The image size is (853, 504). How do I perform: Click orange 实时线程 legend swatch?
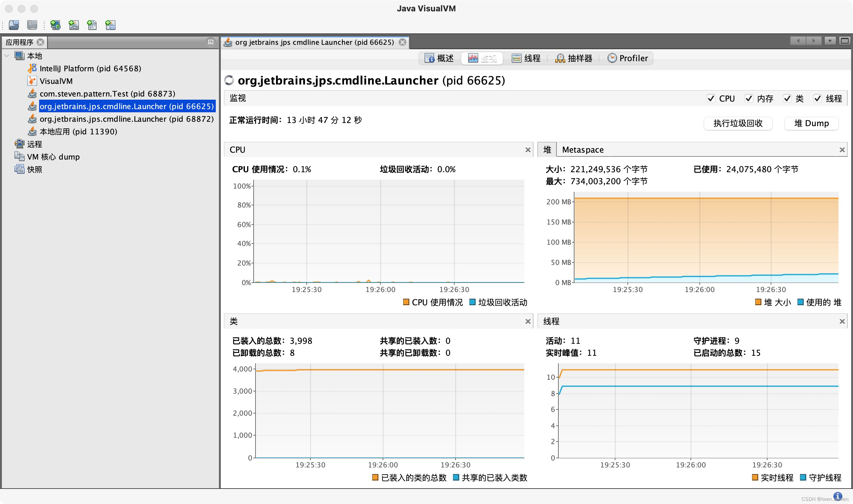[x=755, y=477]
